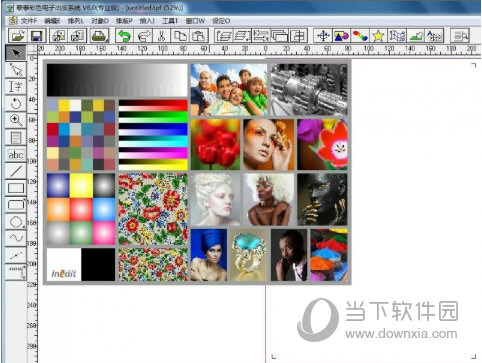Viewport: 482px width, 363px height.
Task: Select the abc text box tool
Action: click(x=16, y=154)
